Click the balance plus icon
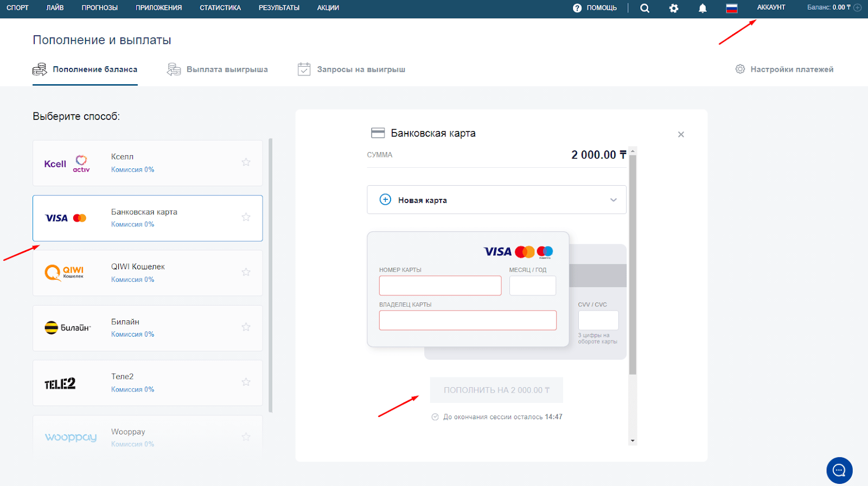The height and width of the screenshot is (486, 868). coord(858,8)
